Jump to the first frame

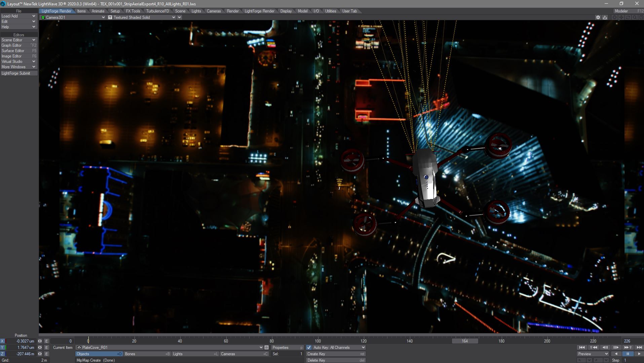(x=582, y=348)
